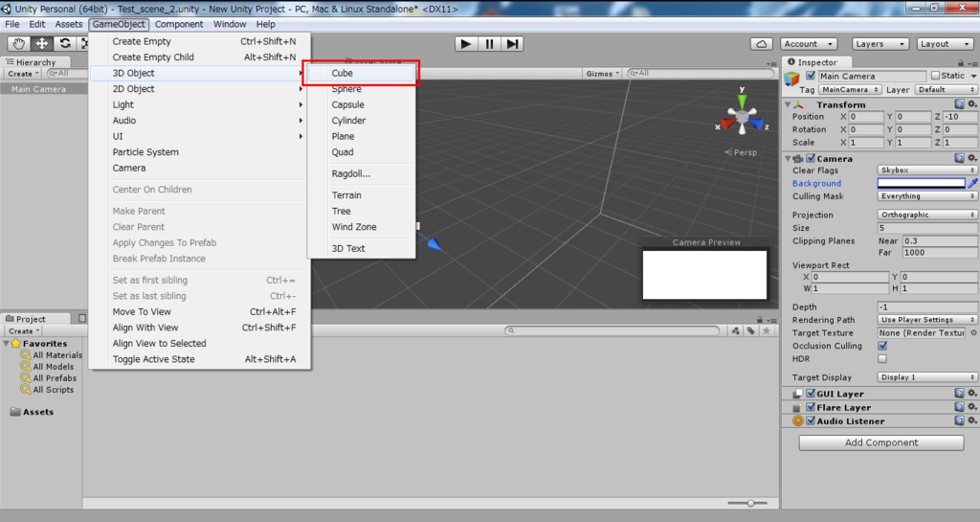This screenshot has width=980, height=522.
Task: Choose Cube from 3D Object submenu
Action: tap(361, 73)
